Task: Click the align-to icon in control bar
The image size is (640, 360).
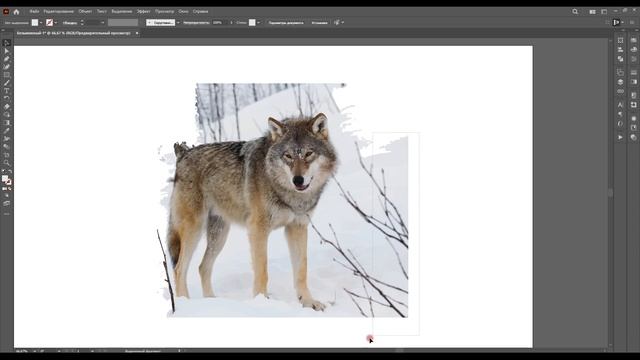Action: (x=336, y=22)
